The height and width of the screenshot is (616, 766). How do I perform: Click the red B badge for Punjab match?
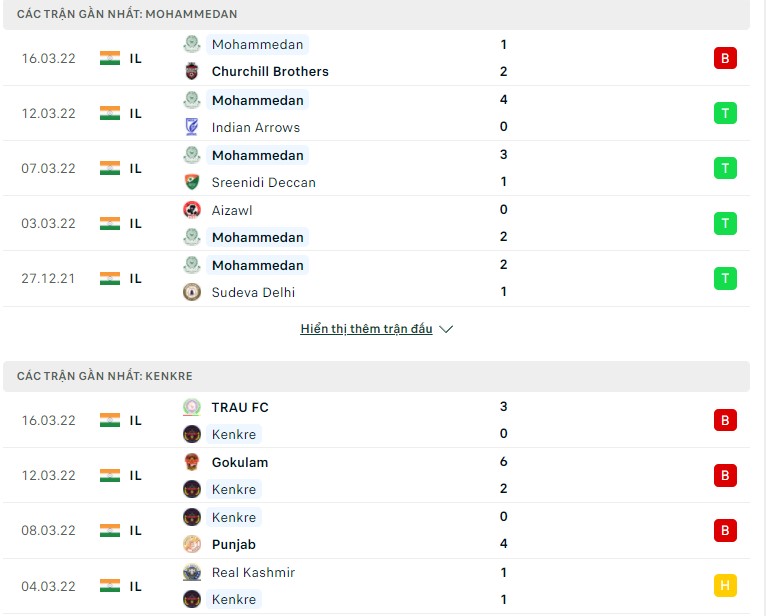tap(725, 530)
